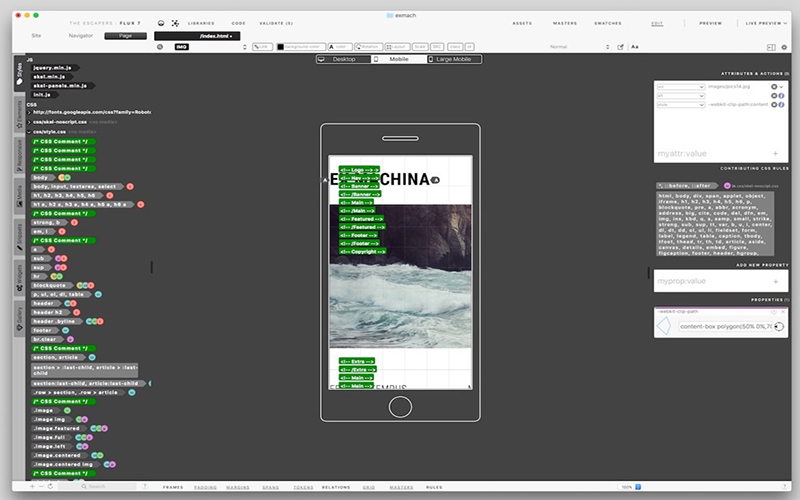Expand css/skel-noscript.css stylesheet

(x=29, y=122)
